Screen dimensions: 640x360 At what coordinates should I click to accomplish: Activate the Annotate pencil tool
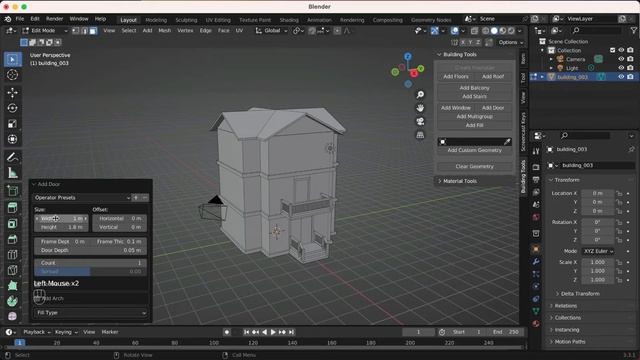click(12, 157)
